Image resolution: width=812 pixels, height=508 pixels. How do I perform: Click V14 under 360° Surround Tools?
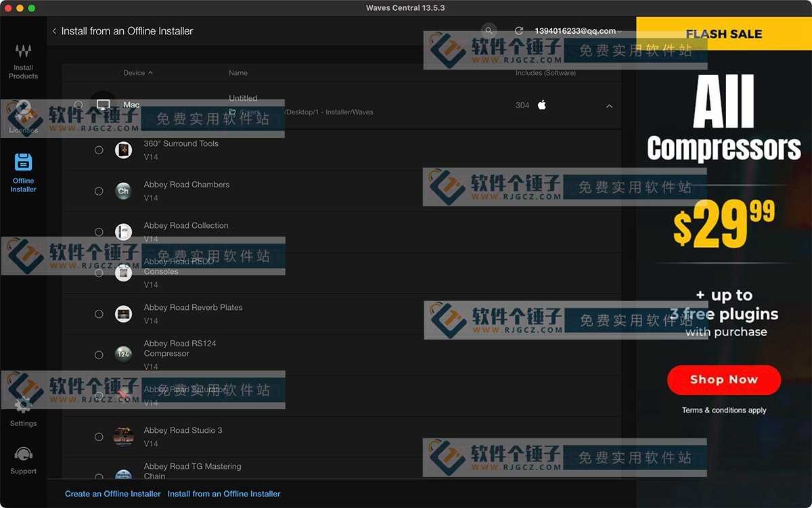coord(151,157)
